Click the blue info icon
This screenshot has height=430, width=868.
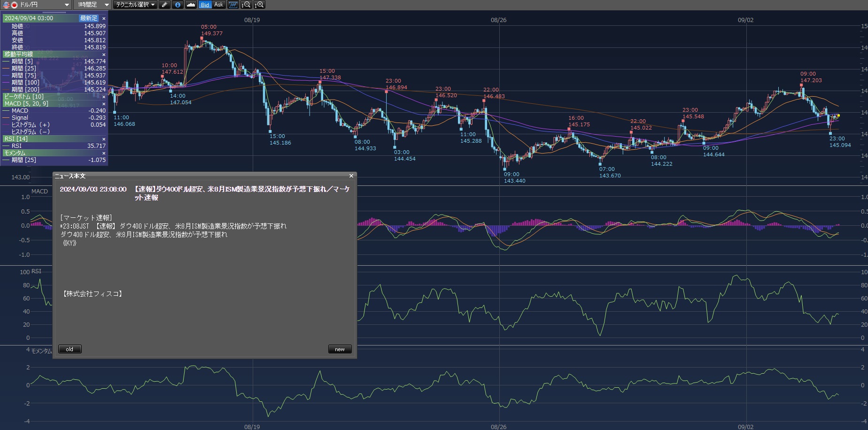(178, 5)
